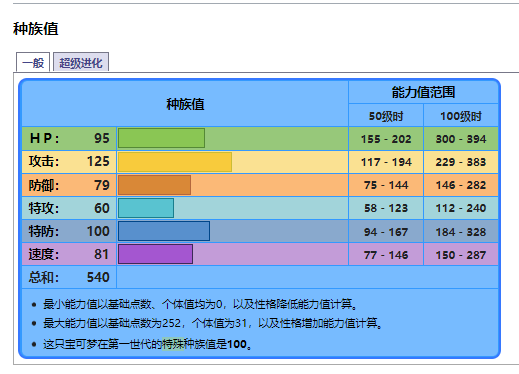Click the 能力值范围 column header

coord(423,92)
